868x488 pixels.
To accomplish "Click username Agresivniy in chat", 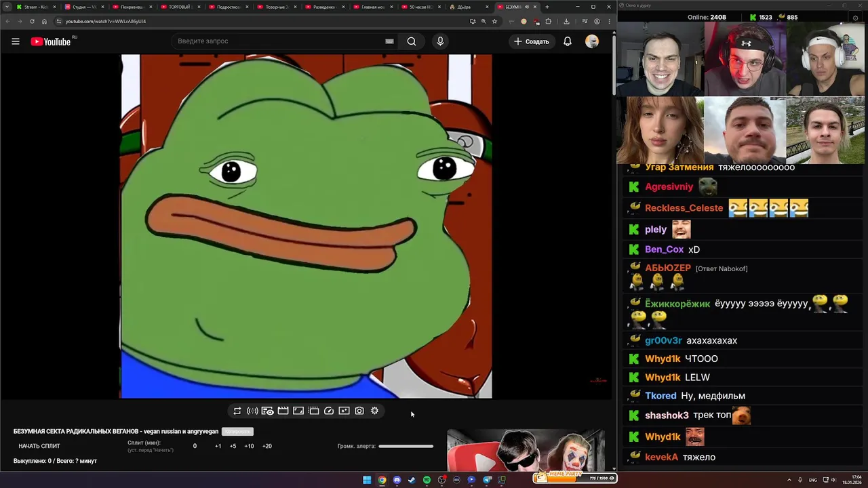I will pos(669,187).
